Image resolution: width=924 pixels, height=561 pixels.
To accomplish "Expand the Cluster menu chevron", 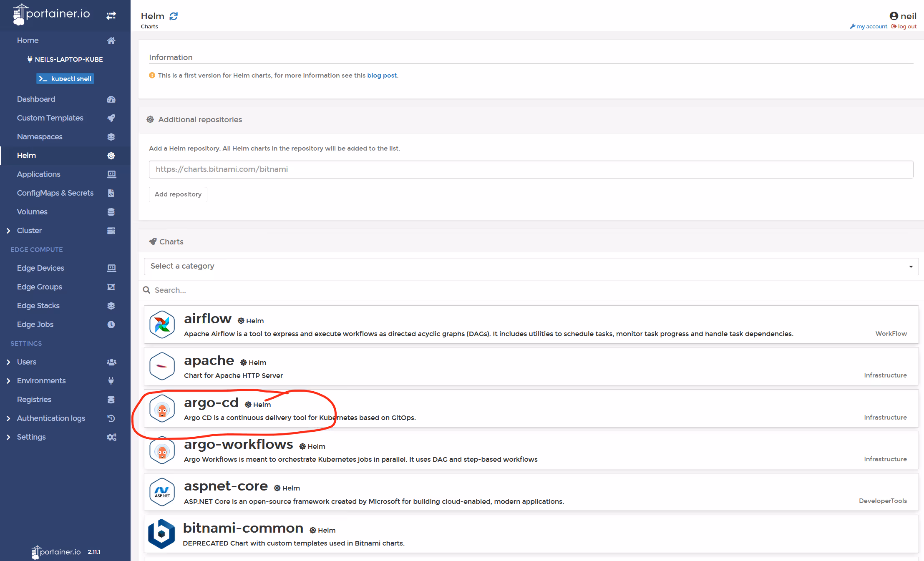I will [x=8, y=231].
